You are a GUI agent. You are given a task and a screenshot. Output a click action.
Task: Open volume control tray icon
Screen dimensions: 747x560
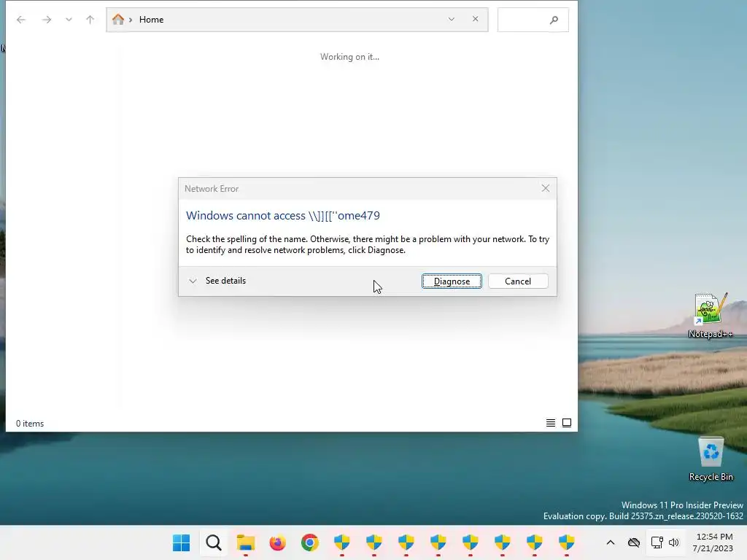[x=674, y=542]
